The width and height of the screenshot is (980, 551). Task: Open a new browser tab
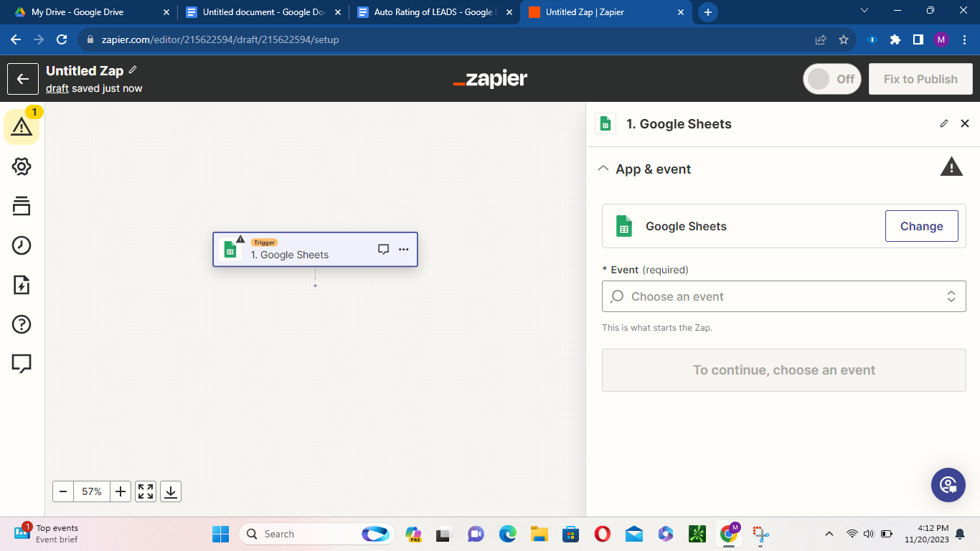pyautogui.click(x=708, y=12)
